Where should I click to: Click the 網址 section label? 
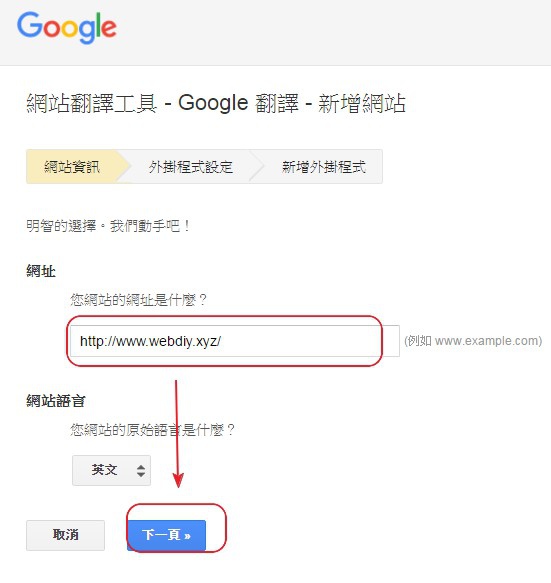(41, 271)
